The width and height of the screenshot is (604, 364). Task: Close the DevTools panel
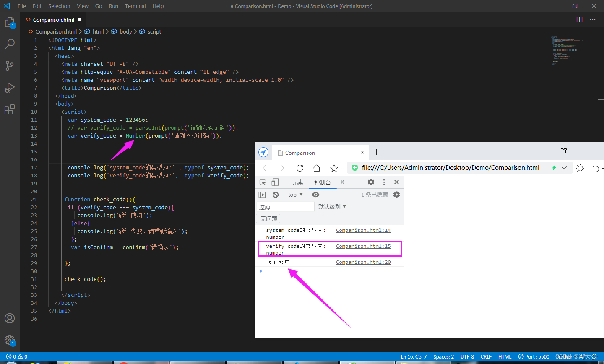(x=396, y=182)
